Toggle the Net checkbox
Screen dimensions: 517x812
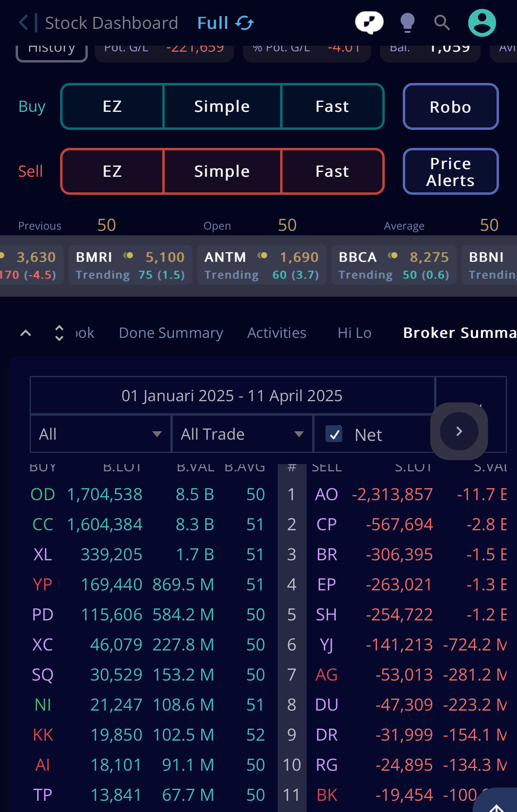click(x=334, y=434)
